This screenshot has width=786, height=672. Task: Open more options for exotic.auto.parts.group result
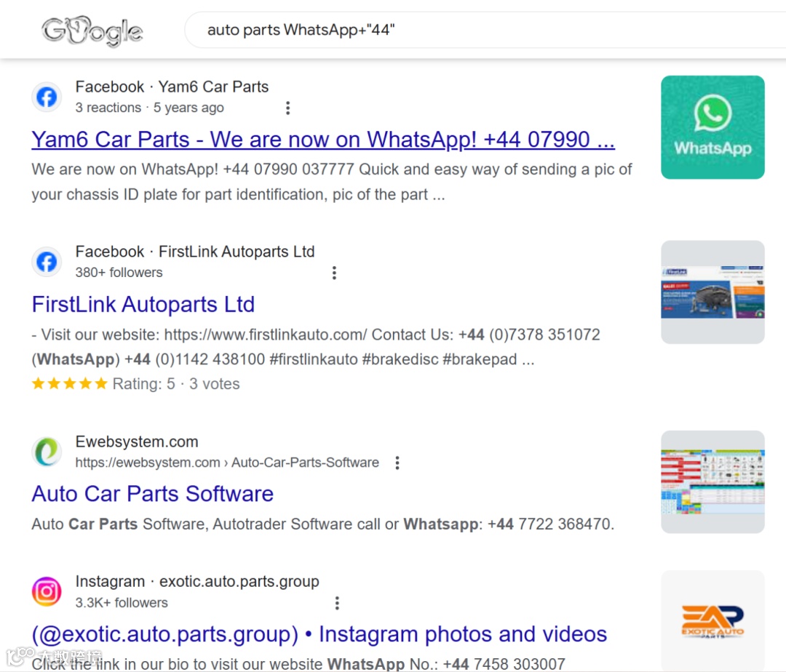point(338,603)
